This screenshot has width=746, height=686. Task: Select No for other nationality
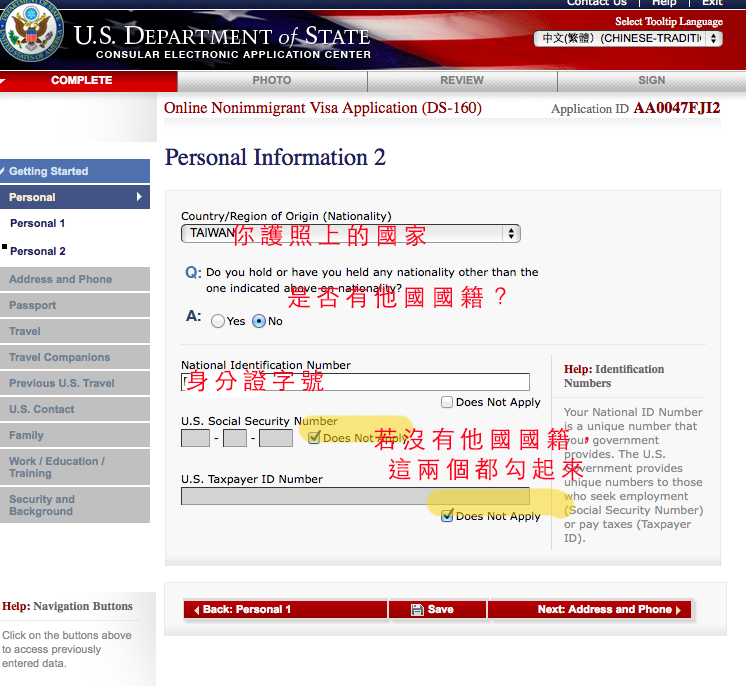[259, 321]
